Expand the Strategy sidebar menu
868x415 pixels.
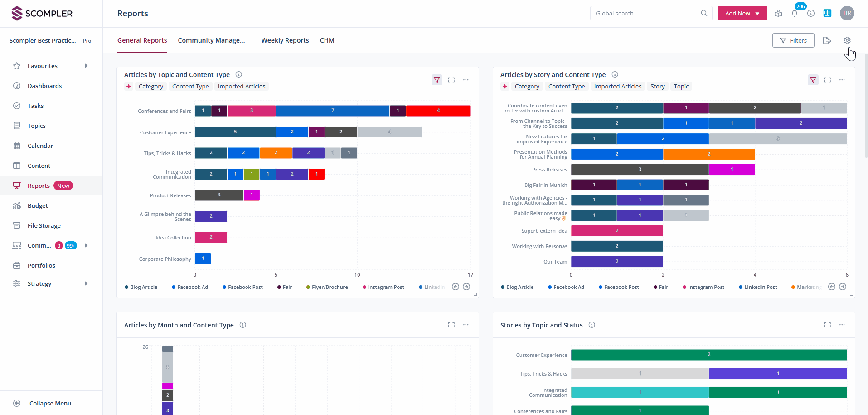pos(86,283)
